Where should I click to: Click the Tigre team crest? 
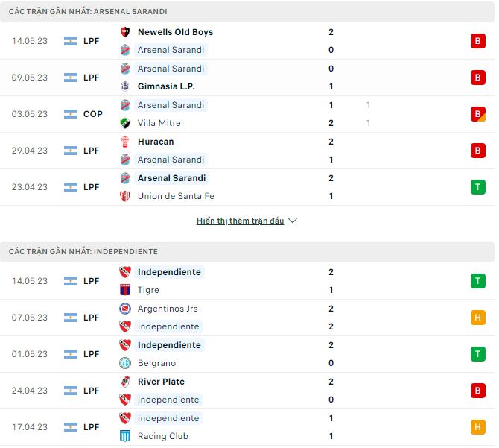click(125, 290)
